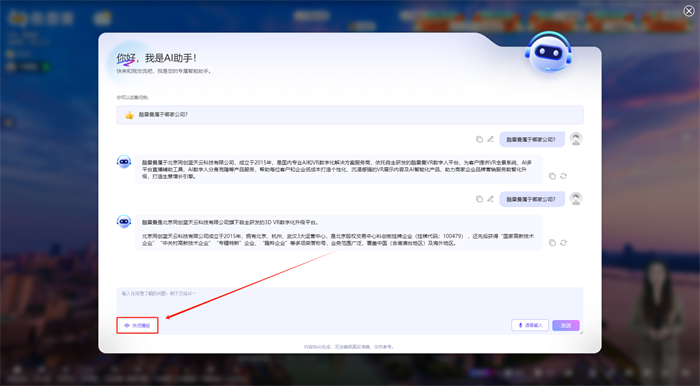Click the reply paragraph mentioning 北京、杭州、武汉3大运营中心
Screen dimensions: 700x386
[x=338, y=240]
